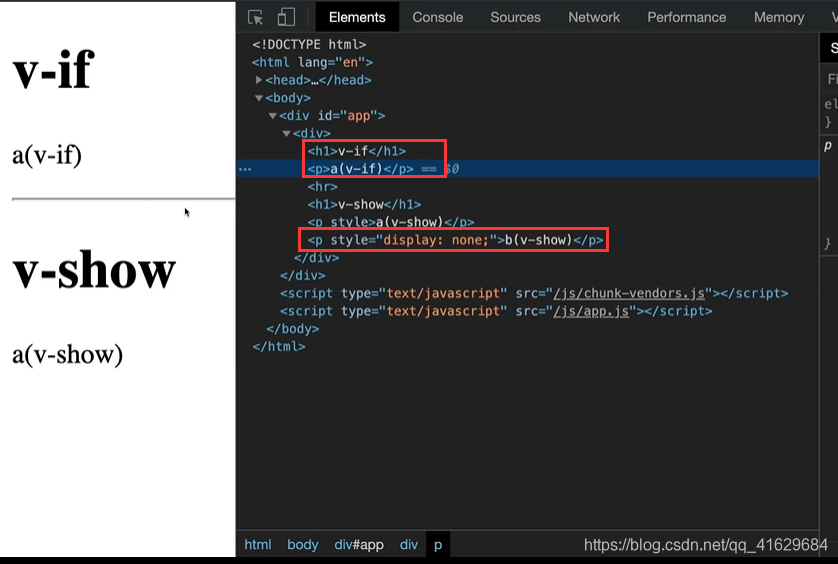Image resolution: width=838 pixels, height=564 pixels.
Task: Click the a(v-if) paragraph on the page
Action: point(47,156)
